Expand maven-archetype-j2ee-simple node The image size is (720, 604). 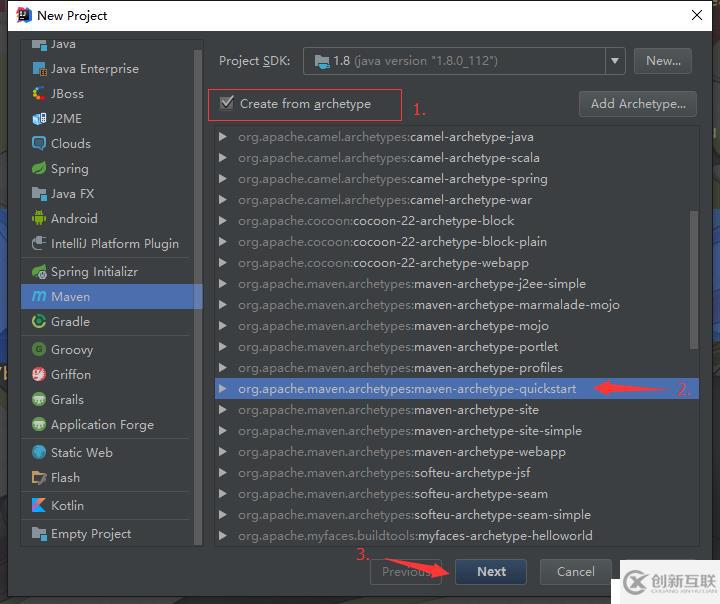point(223,283)
